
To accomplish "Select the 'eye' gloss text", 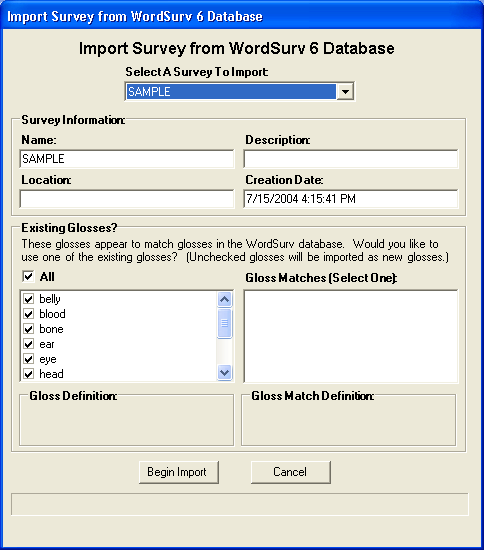I will (48, 360).
